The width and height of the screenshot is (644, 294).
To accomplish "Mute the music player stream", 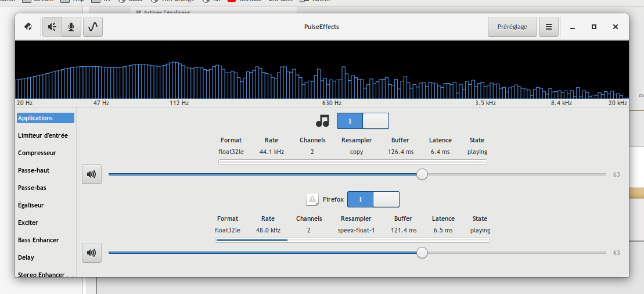I will (x=92, y=174).
